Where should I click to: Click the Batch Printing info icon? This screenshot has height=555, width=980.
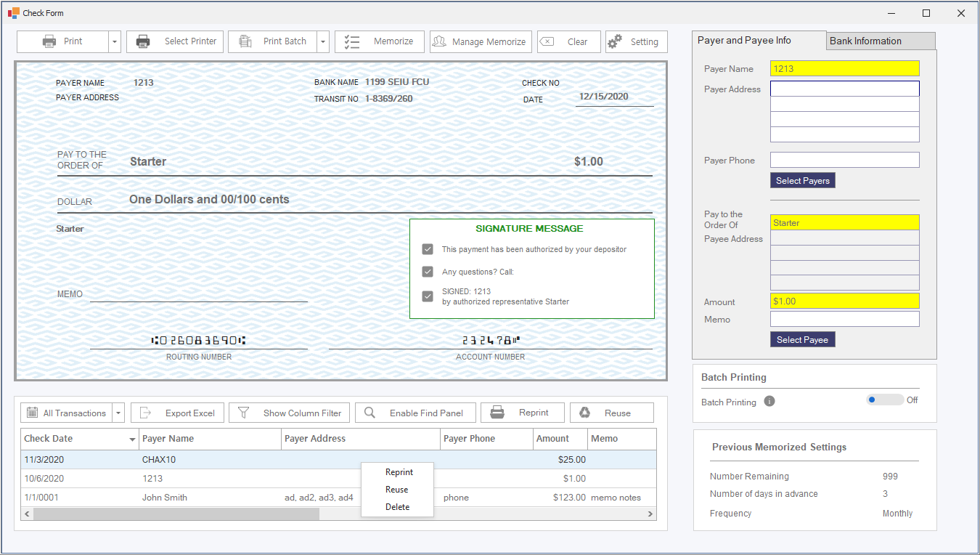click(x=769, y=401)
